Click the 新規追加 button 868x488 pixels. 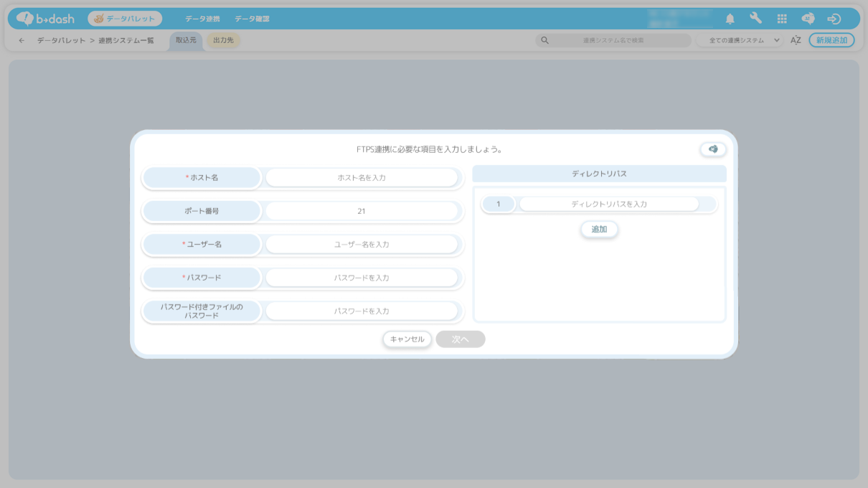(831, 40)
